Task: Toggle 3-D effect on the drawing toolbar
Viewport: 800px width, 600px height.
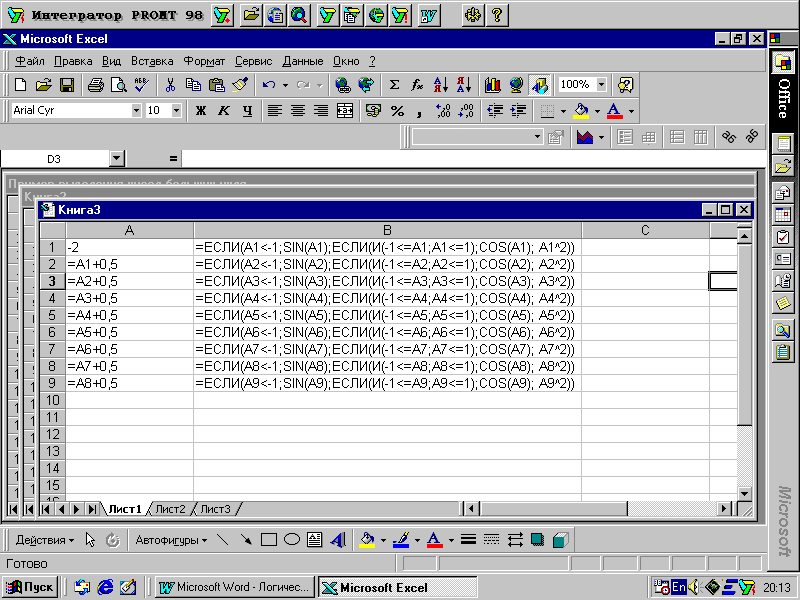Action: 560,540
